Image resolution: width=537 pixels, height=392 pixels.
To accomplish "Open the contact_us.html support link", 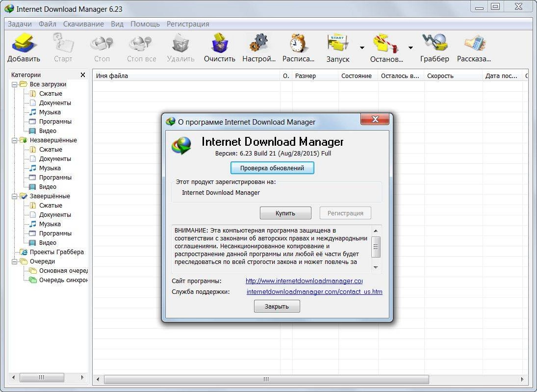I will click(314, 291).
